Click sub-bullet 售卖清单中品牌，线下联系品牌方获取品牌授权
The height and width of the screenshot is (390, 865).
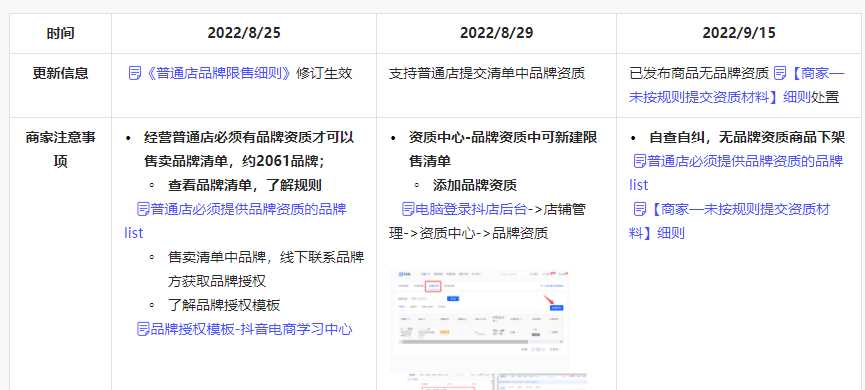[266, 269]
